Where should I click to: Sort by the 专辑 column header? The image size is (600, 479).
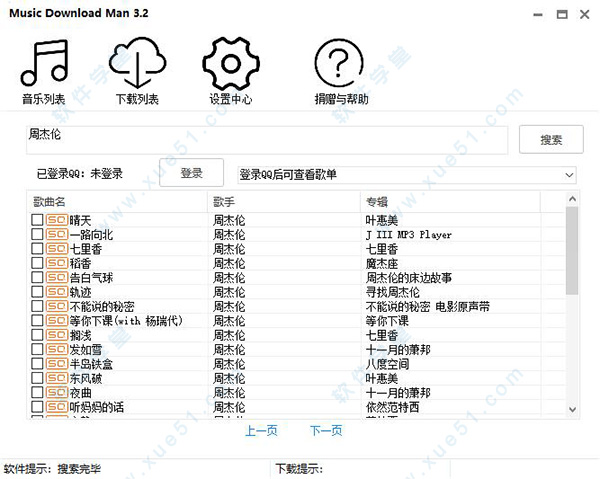450,202
